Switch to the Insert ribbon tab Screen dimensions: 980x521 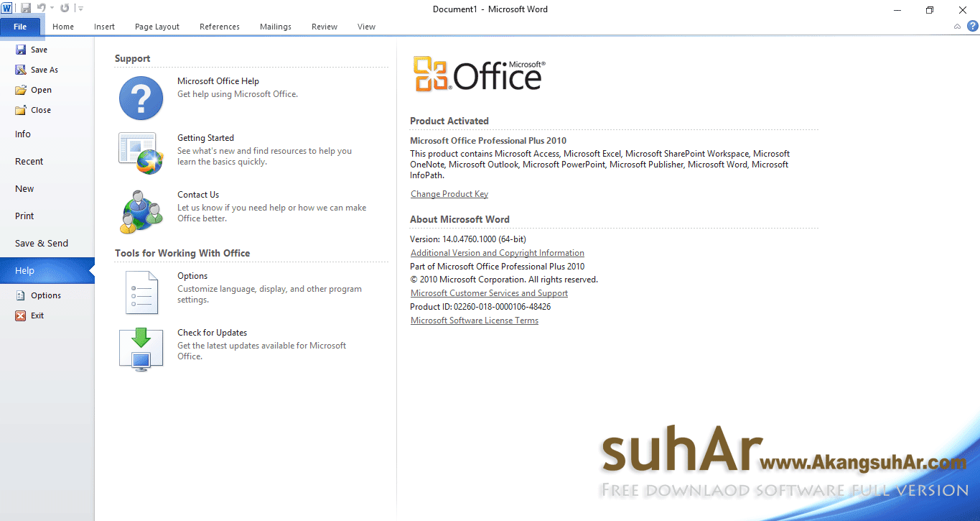(104, 27)
